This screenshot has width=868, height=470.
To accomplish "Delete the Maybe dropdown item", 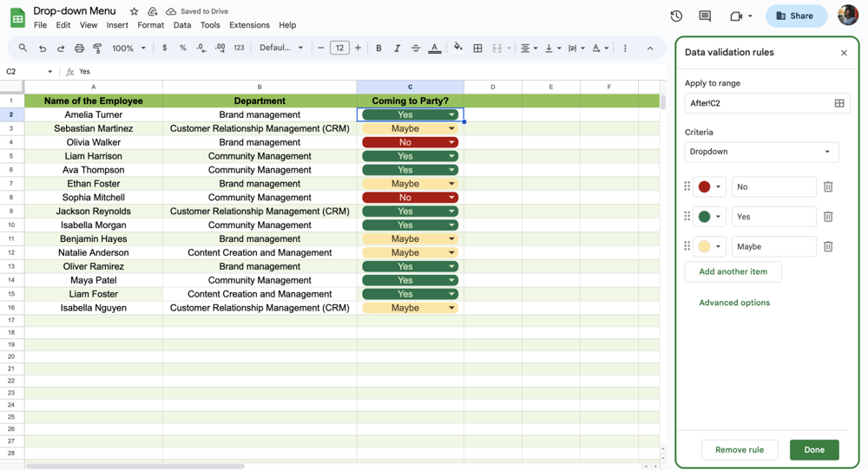I will point(828,246).
